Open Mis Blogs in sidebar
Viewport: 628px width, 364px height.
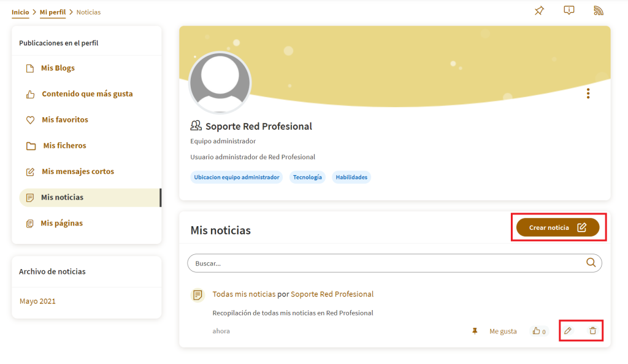point(58,68)
